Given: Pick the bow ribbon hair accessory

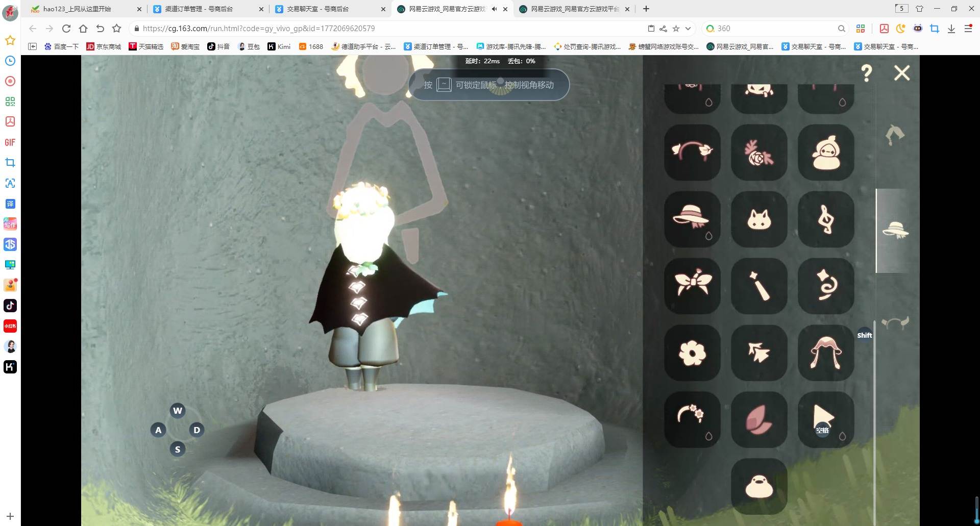Looking at the screenshot, I should tap(692, 286).
